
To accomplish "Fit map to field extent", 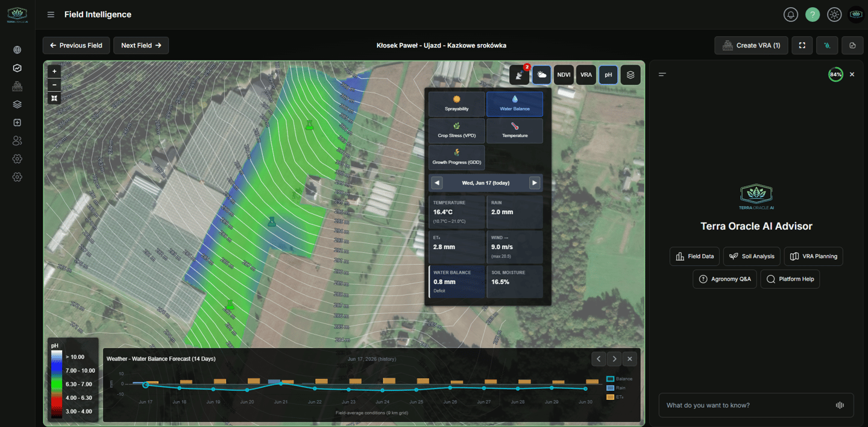I will 54,98.
